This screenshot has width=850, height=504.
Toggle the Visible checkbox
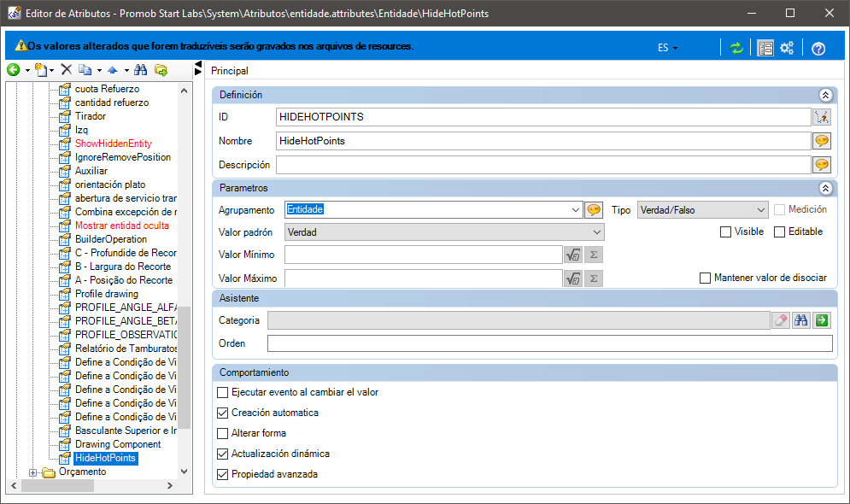pos(725,232)
